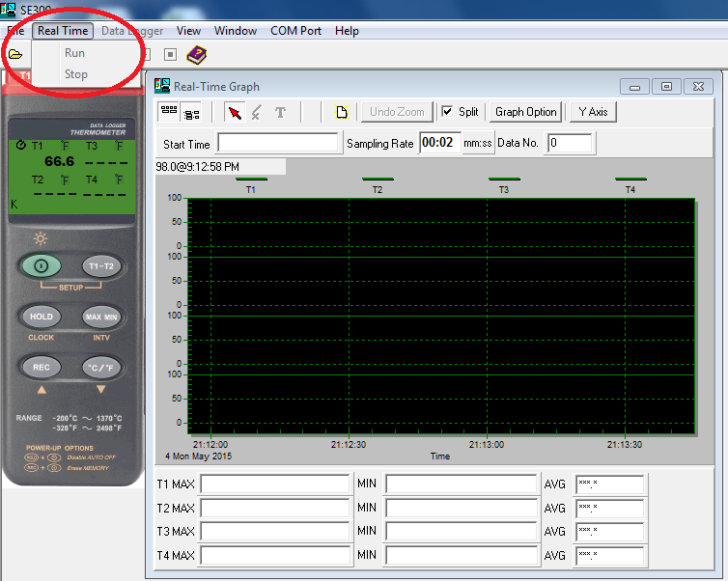Switch to the first grid layout icon
This screenshot has height=581, width=728.
(x=169, y=112)
